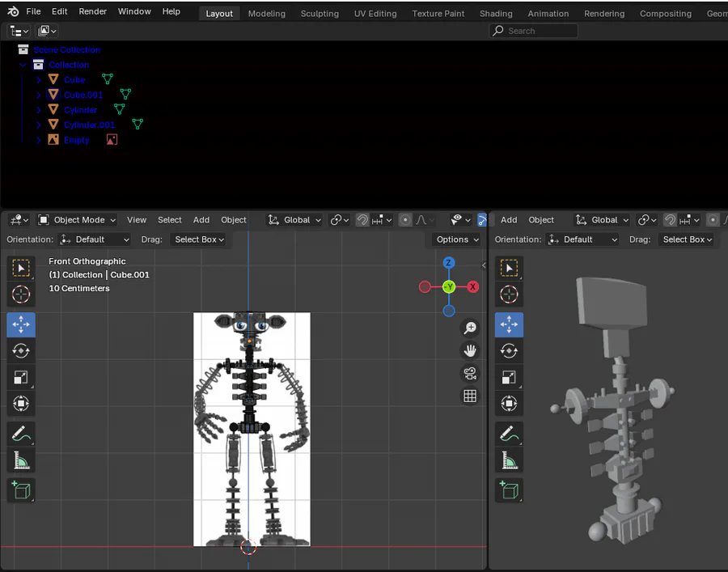Click the green mesh data icon beside Cube
The height and width of the screenshot is (572, 728).
[108, 79]
